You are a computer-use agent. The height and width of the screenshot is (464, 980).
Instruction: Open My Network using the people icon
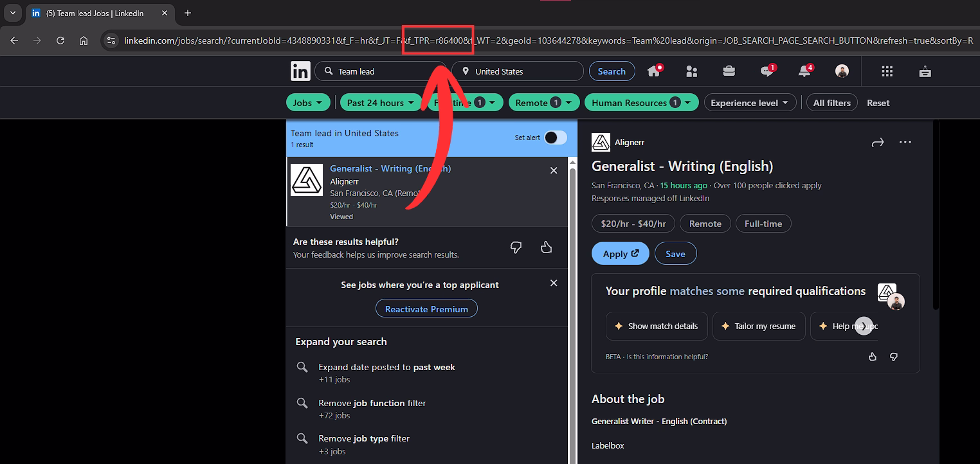click(691, 71)
